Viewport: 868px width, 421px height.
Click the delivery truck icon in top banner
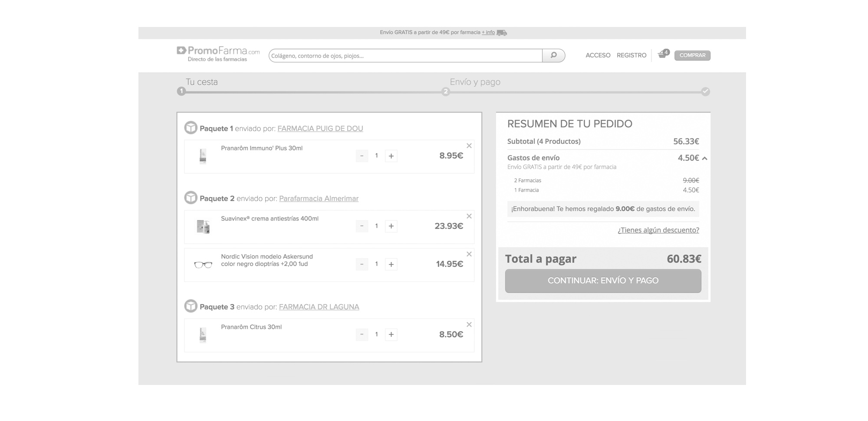pos(502,33)
